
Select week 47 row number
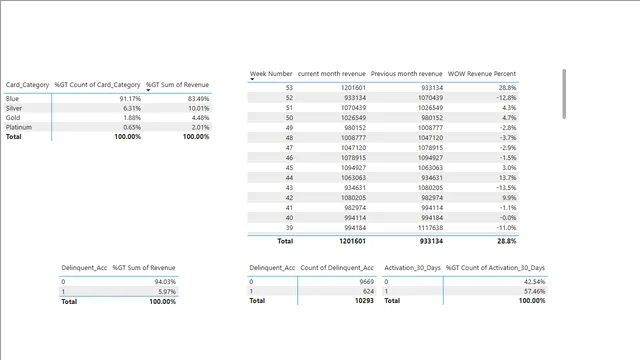(289, 148)
